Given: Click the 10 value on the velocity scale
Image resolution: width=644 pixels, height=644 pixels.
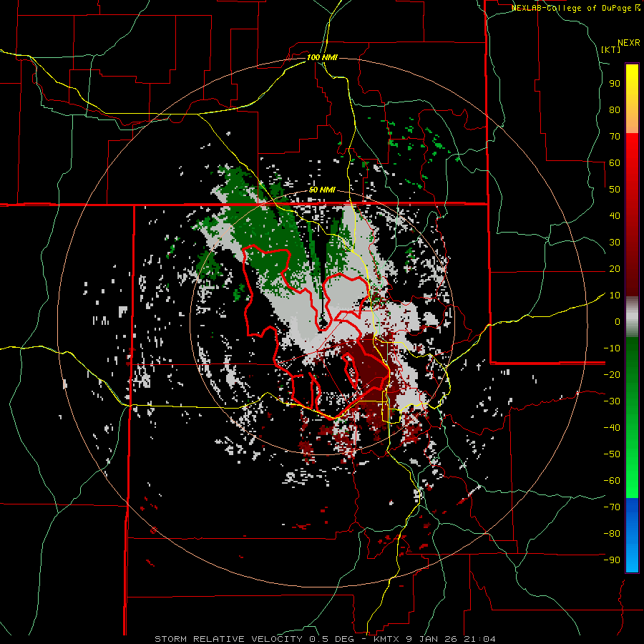Looking at the screenshot, I should [615, 296].
